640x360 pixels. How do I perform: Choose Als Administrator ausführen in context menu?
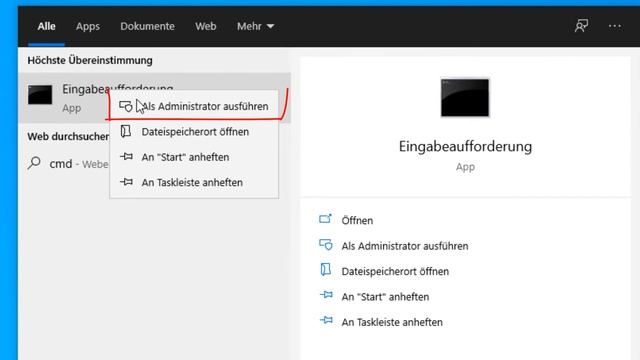(x=194, y=106)
